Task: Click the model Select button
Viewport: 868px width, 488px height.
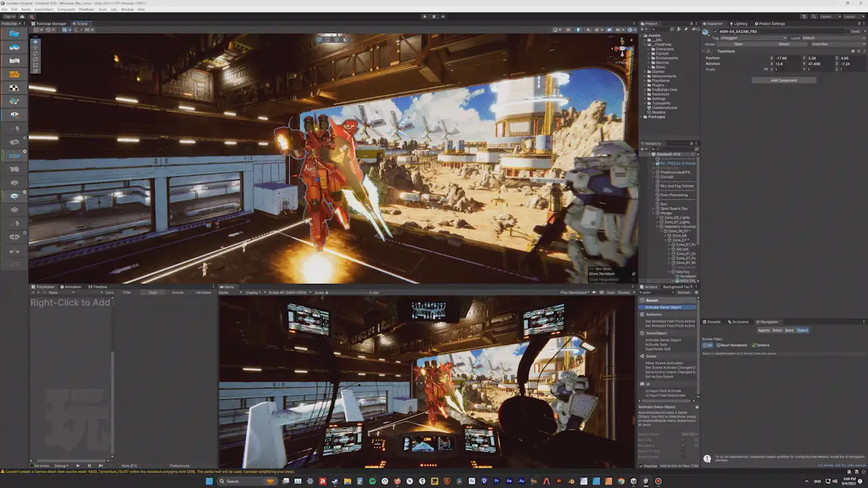Action: 784,44
